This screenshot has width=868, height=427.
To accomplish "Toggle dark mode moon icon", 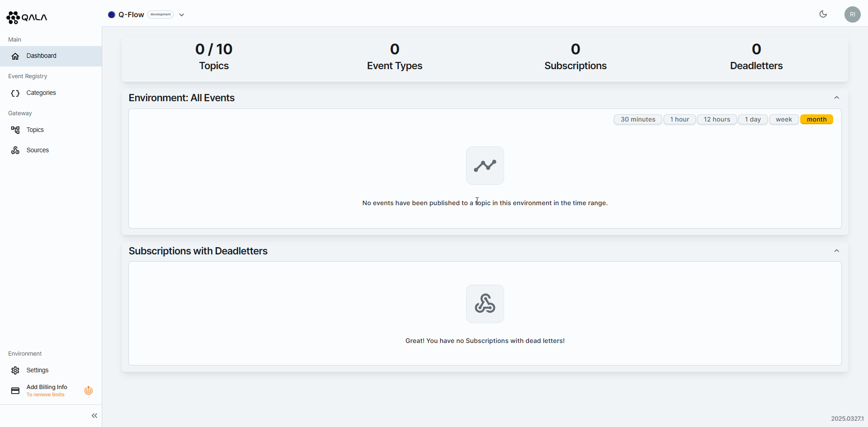I will click(x=823, y=14).
